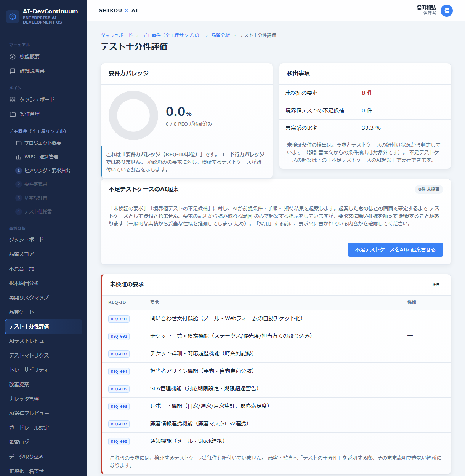
Task: Click the REQ-008 ID tag
Action: (x=119, y=442)
